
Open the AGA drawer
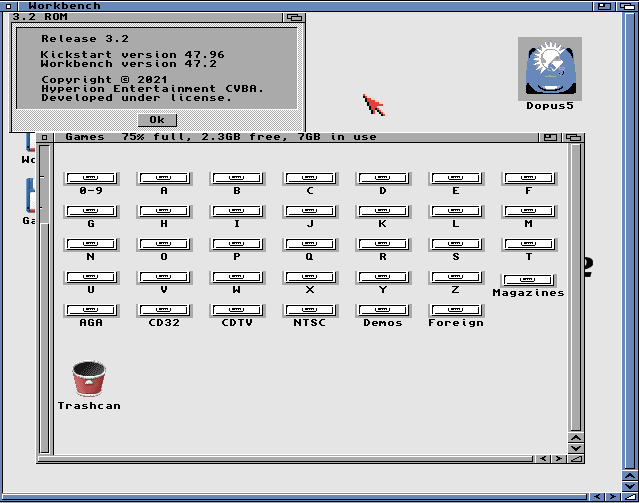pos(91,310)
